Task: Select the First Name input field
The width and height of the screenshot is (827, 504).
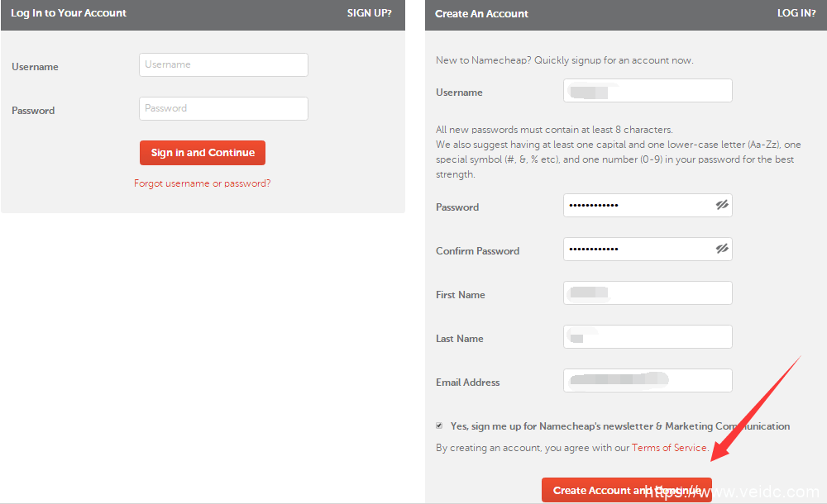Action: [x=648, y=293]
